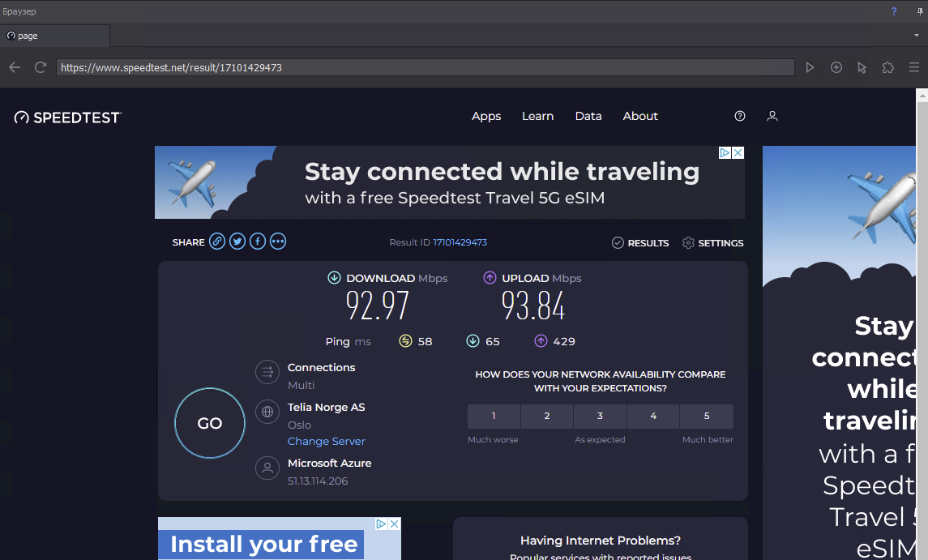The width and height of the screenshot is (928, 560).
Task: Click the globe server icon
Action: pos(267,412)
